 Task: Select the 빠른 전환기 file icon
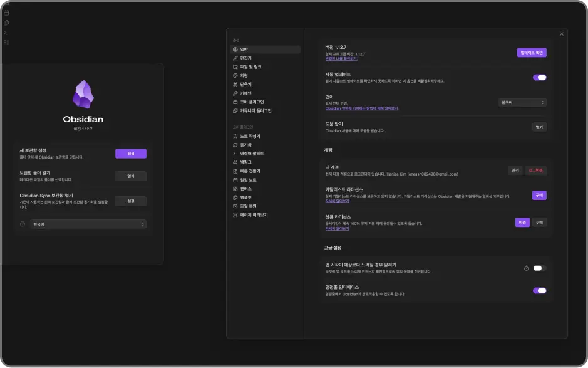click(x=235, y=171)
